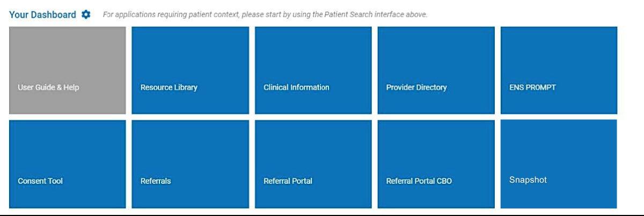Click the 'Clinical Information' label text
The height and width of the screenshot is (216, 644).
(296, 87)
